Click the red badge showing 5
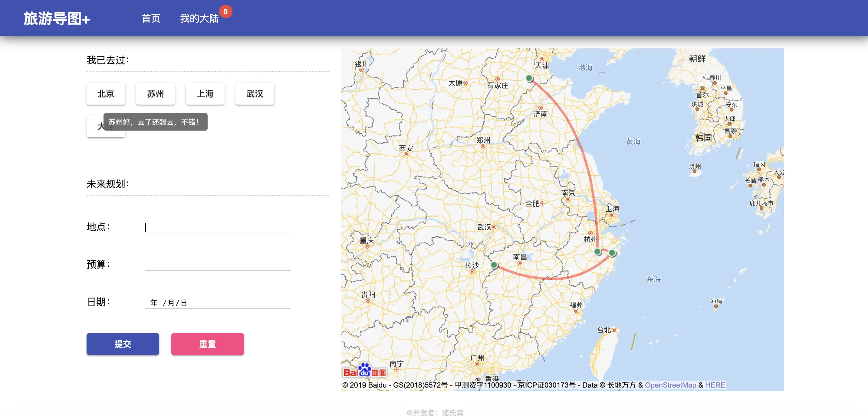The width and height of the screenshot is (868, 416). click(225, 11)
